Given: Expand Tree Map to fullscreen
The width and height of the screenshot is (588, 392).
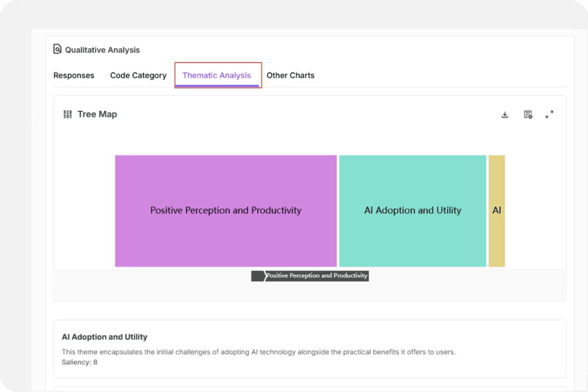Looking at the screenshot, I should pos(550,115).
